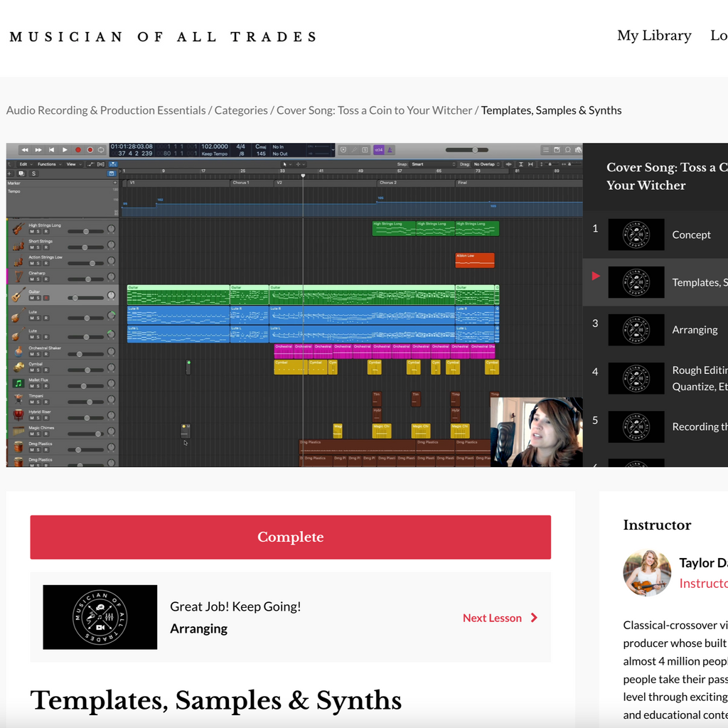Click the red Complete button
The height and width of the screenshot is (728, 728).
(x=290, y=537)
